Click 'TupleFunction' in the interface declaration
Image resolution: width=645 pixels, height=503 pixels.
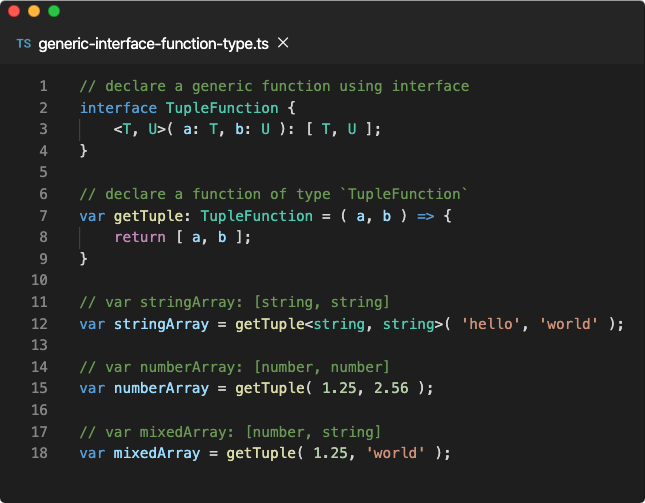point(222,108)
